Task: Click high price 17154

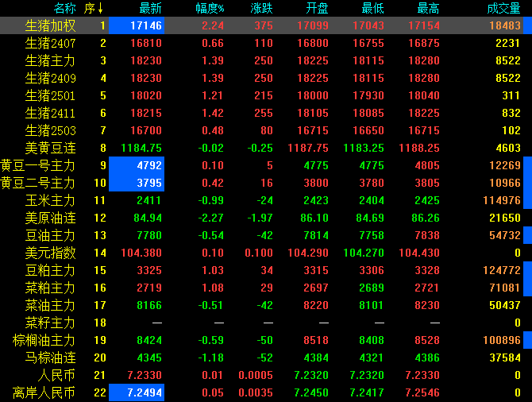Action: (424, 25)
